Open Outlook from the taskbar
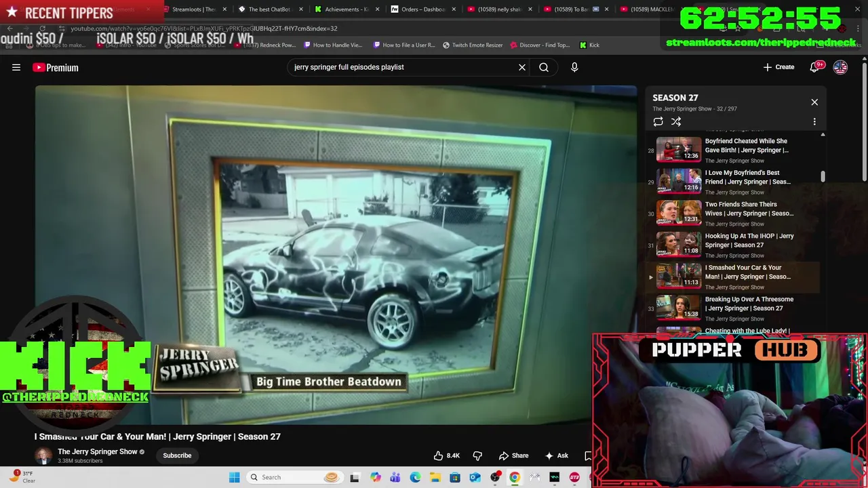The height and width of the screenshot is (488, 868). pos(475,477)
